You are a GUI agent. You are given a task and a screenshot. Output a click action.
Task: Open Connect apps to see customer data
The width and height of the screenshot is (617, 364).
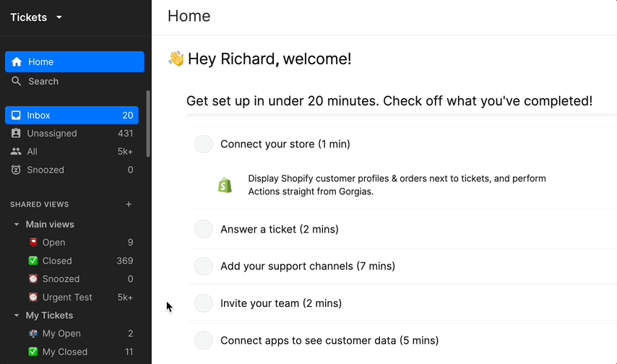click(329, 340)
